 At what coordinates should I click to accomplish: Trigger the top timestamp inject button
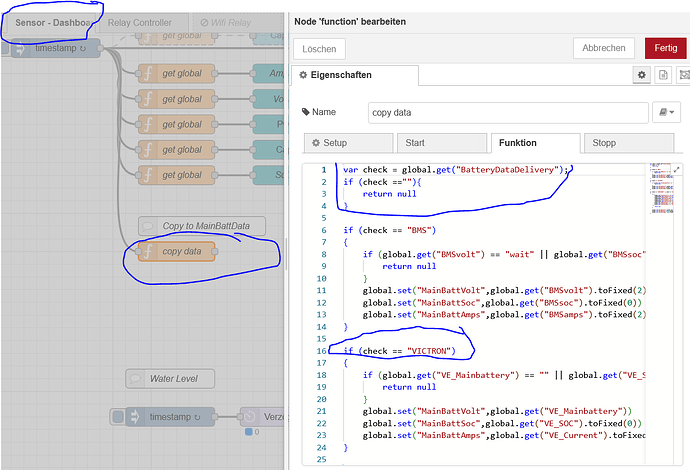[x=19, y=48]
